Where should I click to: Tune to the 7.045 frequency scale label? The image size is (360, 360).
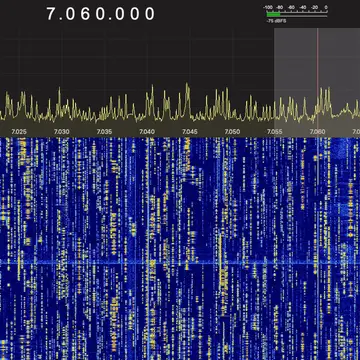[190, 132]
